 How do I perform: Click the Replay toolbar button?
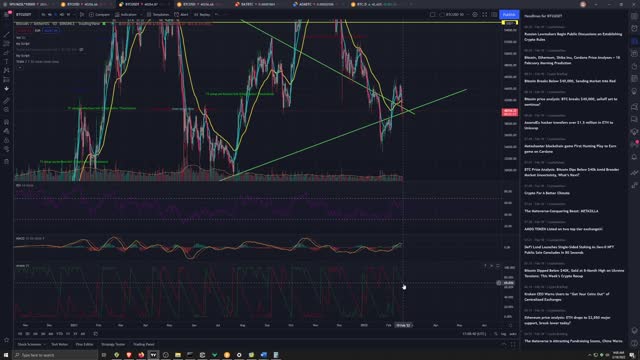(x=202, y=15)
